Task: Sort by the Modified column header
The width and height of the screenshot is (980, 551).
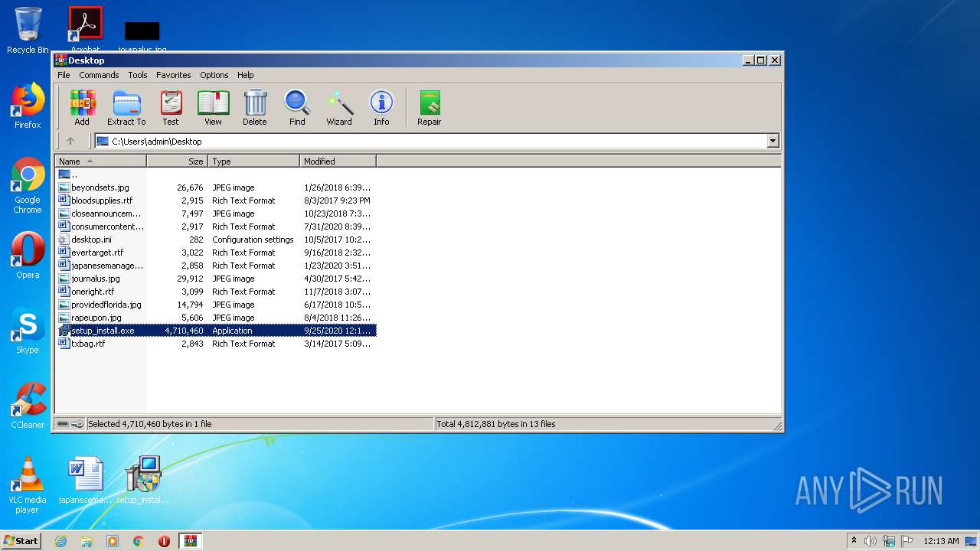Action: pyautogui.click(x=338, y=161)
